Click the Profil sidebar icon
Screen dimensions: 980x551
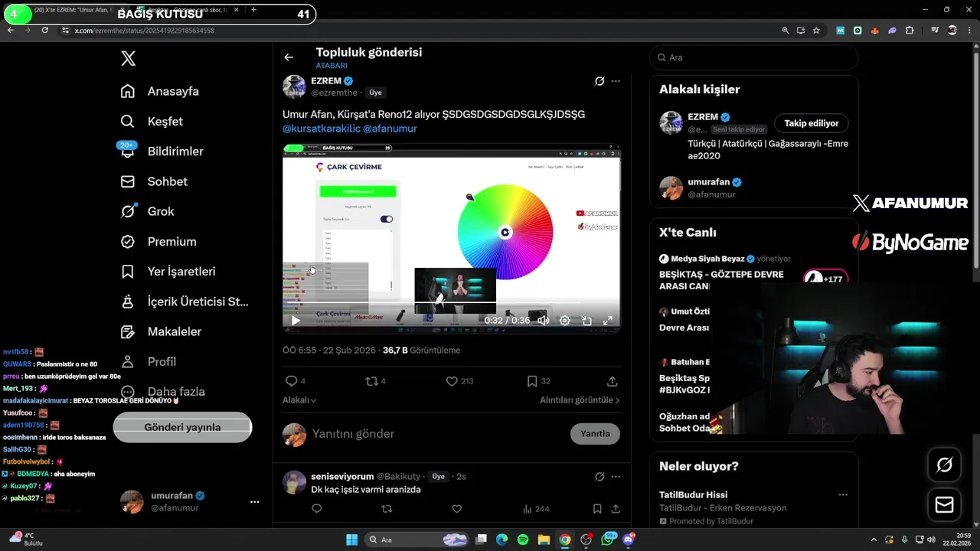128,361
